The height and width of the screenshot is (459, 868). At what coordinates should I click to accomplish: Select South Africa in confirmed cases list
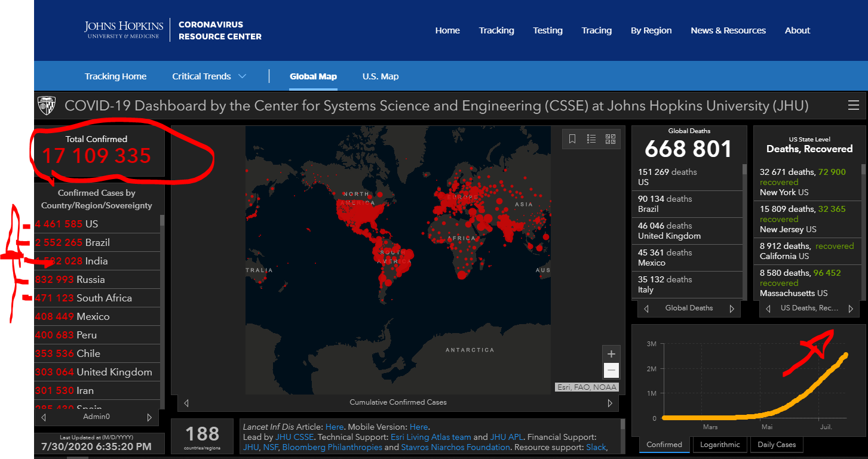click(97, 298)
